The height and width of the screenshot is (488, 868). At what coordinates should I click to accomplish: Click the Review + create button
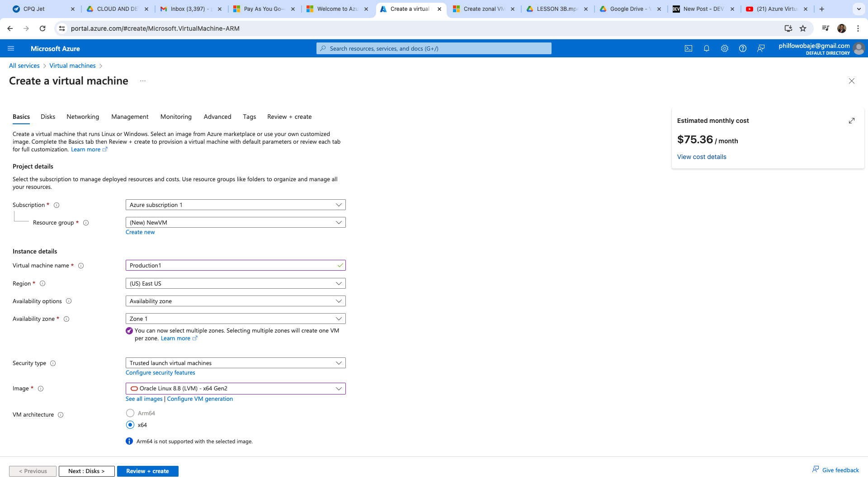pyautogui.click(x=147, y=471)
